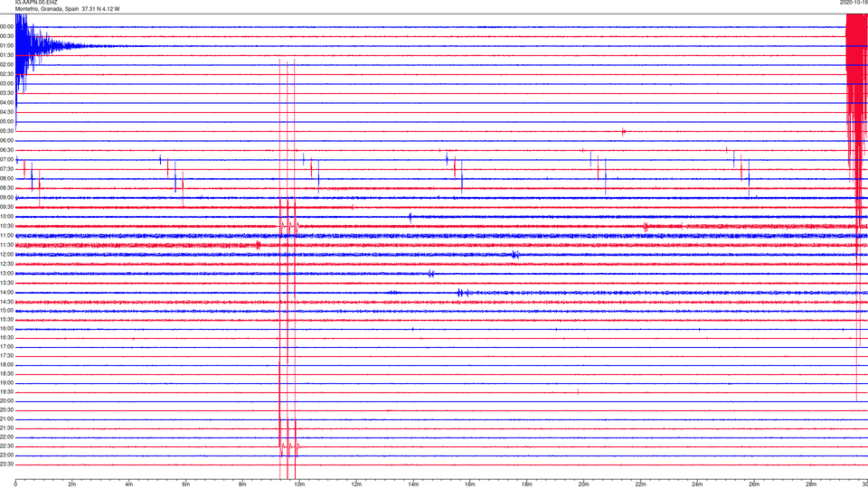The width and height of the screenshot is (868, 488).
Task: Select the 21:00 trace time label
Action: 7,418
